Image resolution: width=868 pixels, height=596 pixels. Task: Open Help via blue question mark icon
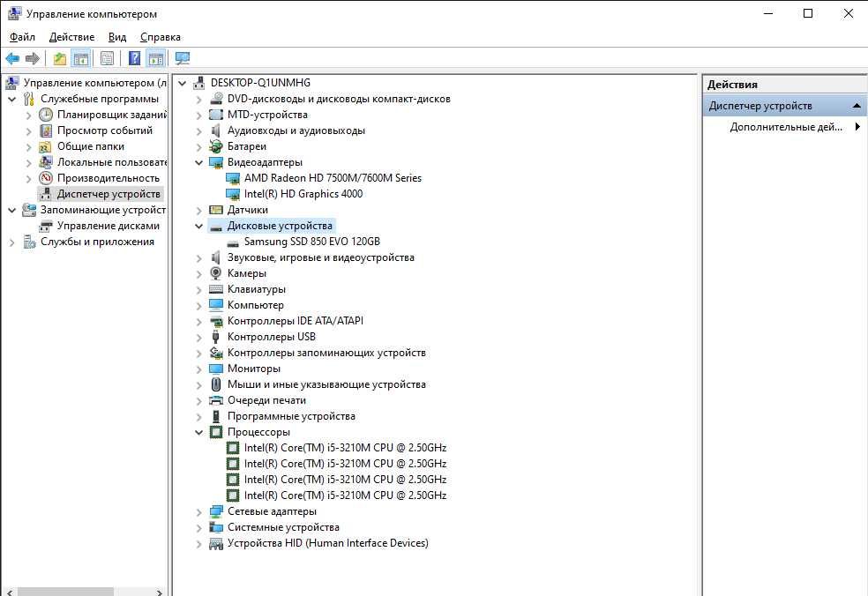pyautogui.click(x=134, y=58)
